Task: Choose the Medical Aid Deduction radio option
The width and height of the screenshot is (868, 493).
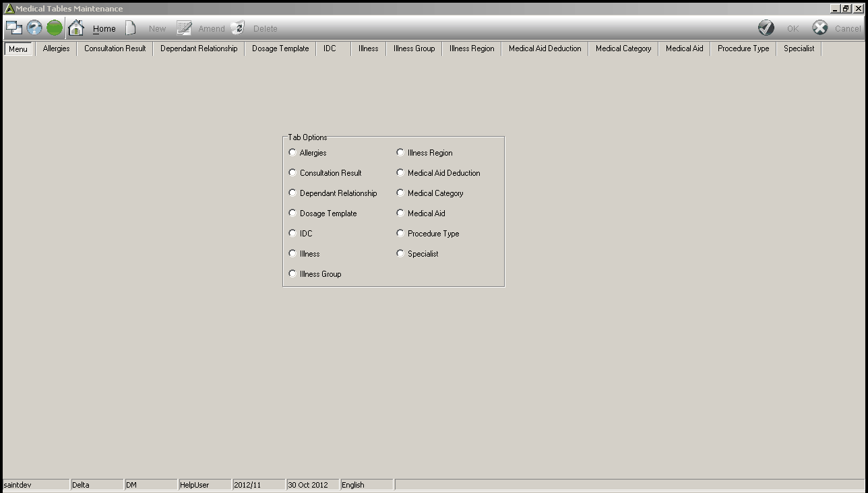Action: click(400, 172)
